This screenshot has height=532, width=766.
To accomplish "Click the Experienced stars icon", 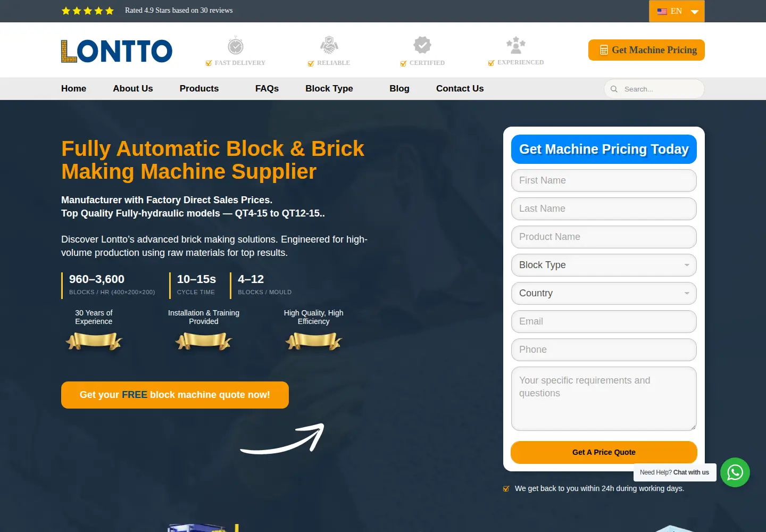I will click(516, 45).
